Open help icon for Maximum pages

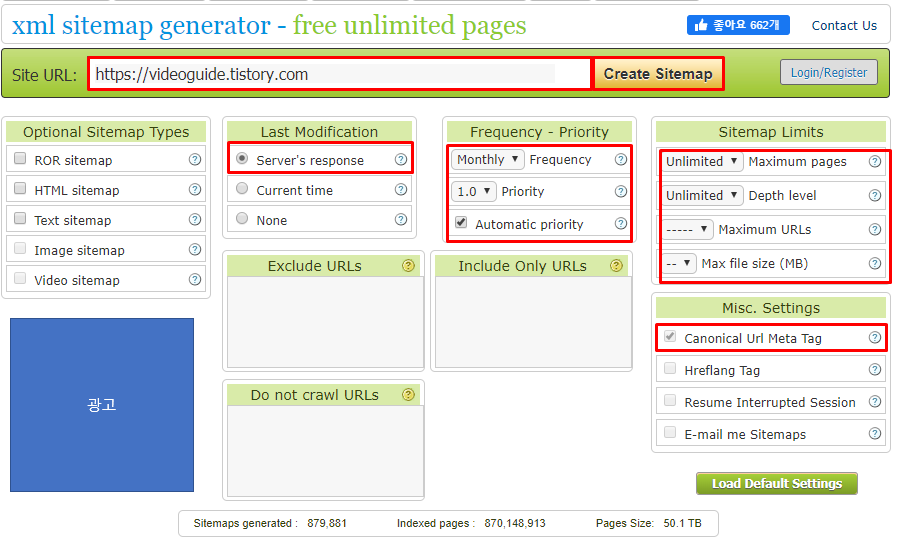tap(875, 162)
